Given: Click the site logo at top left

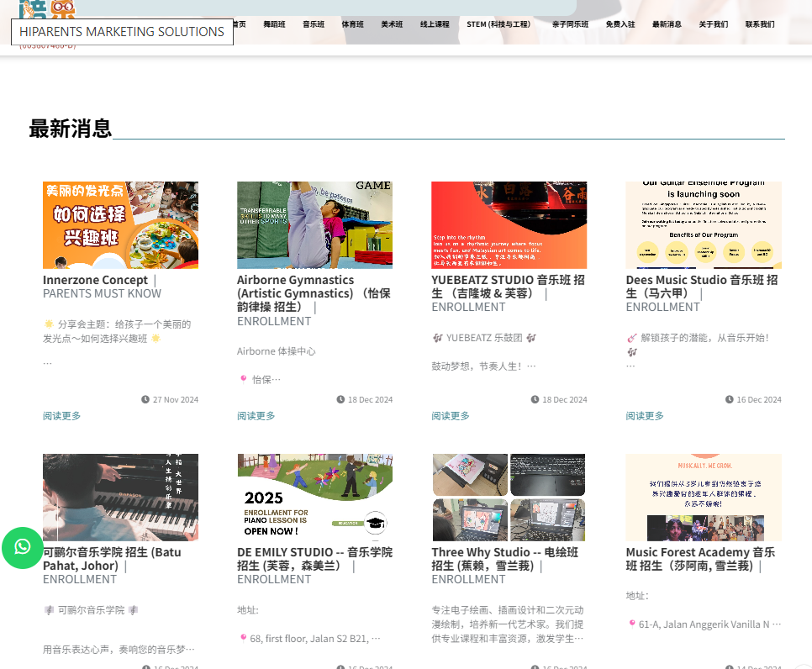Looking at the screenshot, I should click(47, 9).
